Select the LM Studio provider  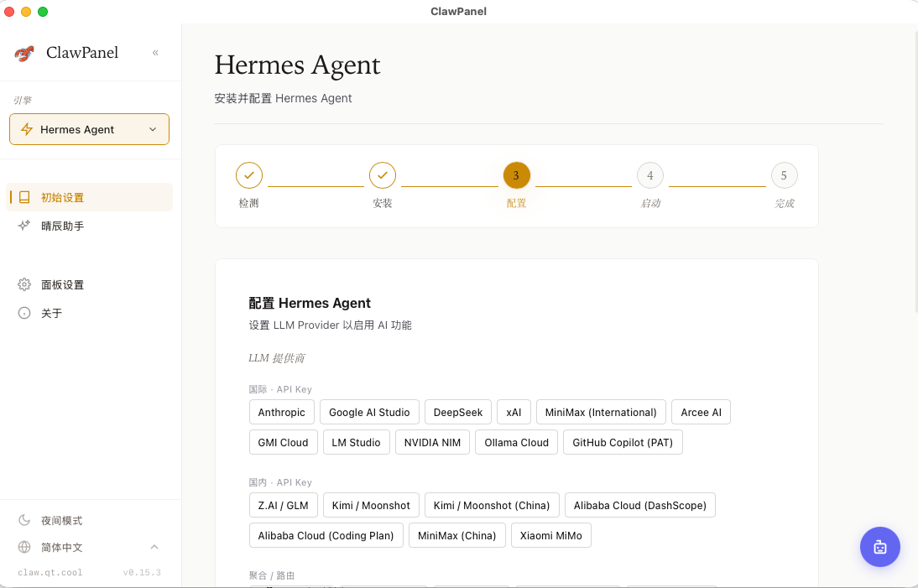tap(356, 442)
